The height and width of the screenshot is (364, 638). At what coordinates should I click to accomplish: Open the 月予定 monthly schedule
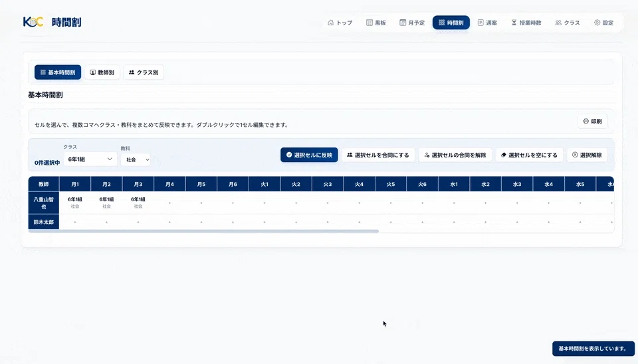(x=412, y=23)
